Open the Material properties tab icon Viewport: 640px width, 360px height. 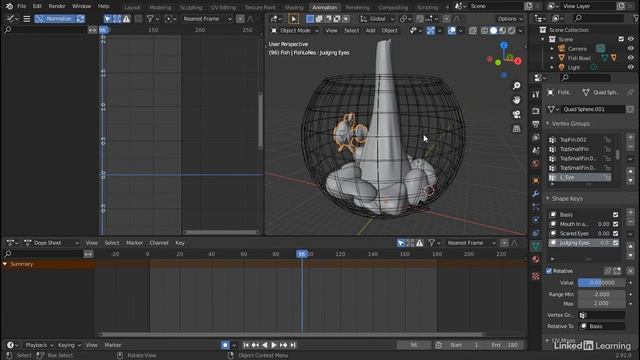point(536,259)
